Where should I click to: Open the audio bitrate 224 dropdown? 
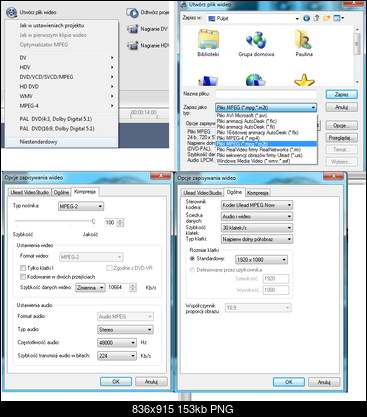click(117, 356)
